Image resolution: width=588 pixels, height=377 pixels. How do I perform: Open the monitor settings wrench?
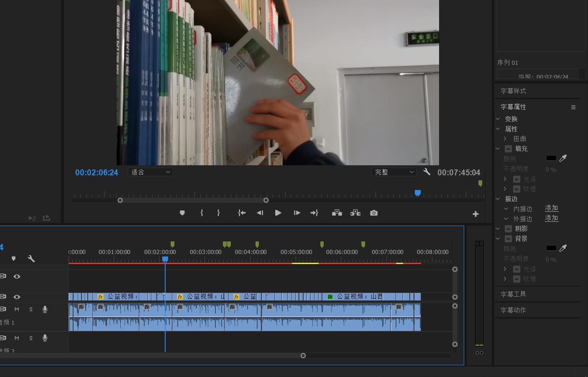click(x=427, y=172)
